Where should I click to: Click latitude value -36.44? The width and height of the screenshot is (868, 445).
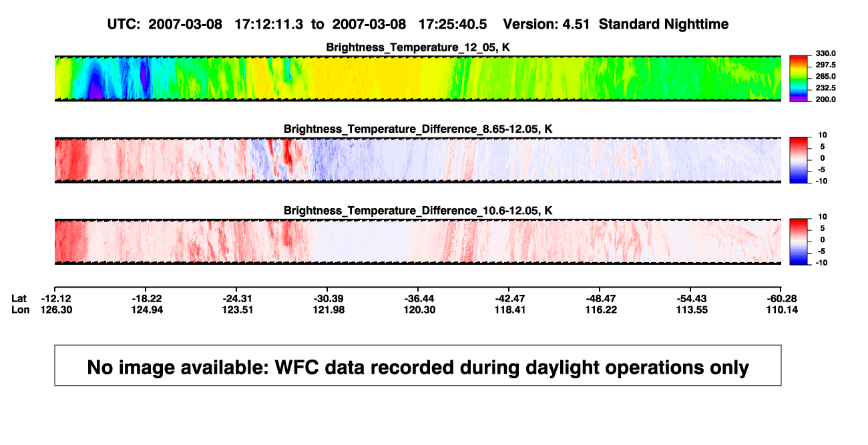click(420, 298)
